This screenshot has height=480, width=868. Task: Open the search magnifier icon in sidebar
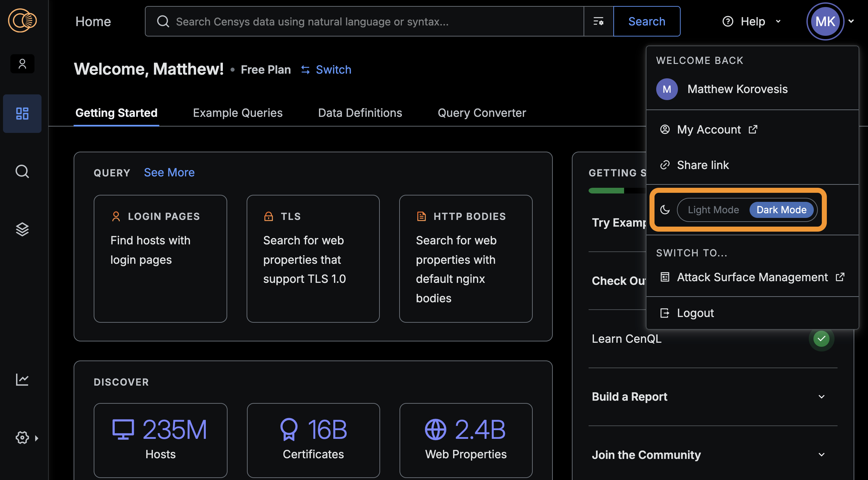pyautogui.click(x=22, y=172)
